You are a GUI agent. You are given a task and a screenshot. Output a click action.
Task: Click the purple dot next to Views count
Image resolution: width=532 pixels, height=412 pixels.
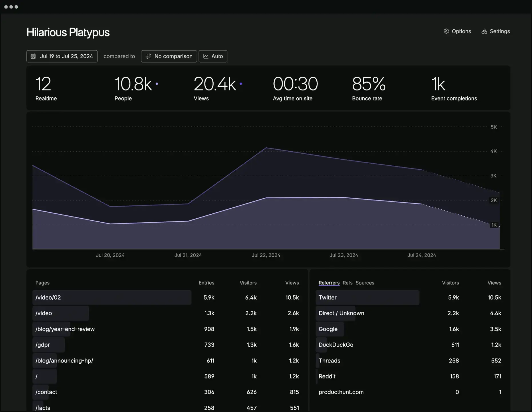(241, 84)
